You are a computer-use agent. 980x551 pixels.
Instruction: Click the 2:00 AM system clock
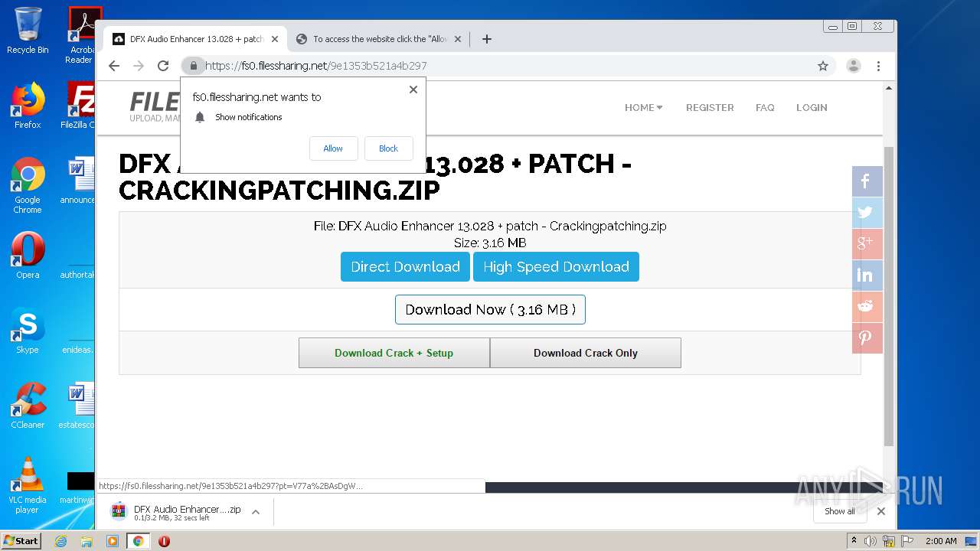941,541
